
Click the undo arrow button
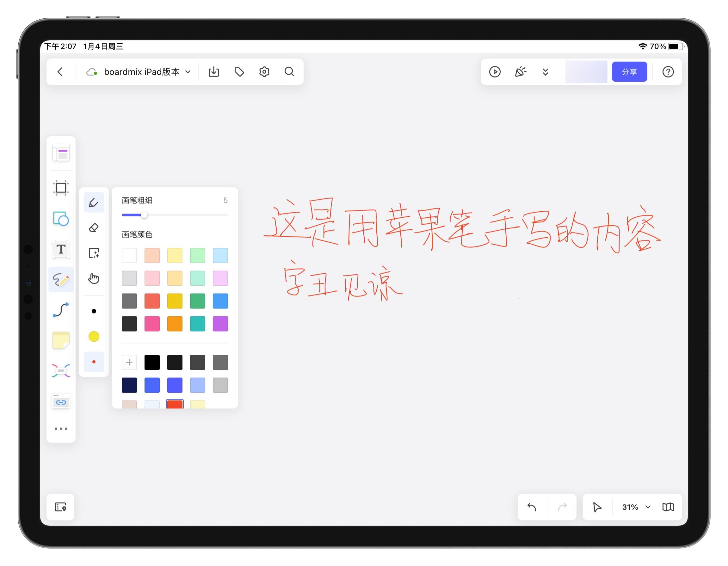tap(531, 507)
